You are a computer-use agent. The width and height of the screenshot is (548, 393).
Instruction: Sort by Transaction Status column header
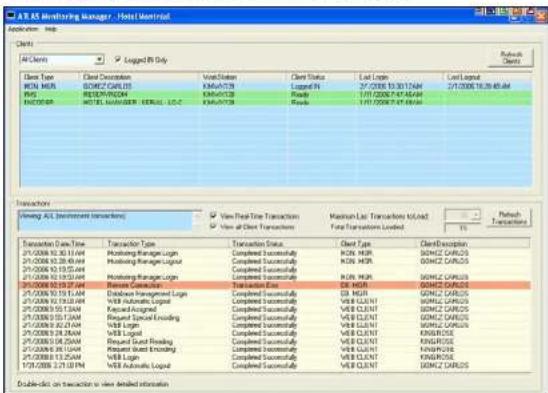282,244
